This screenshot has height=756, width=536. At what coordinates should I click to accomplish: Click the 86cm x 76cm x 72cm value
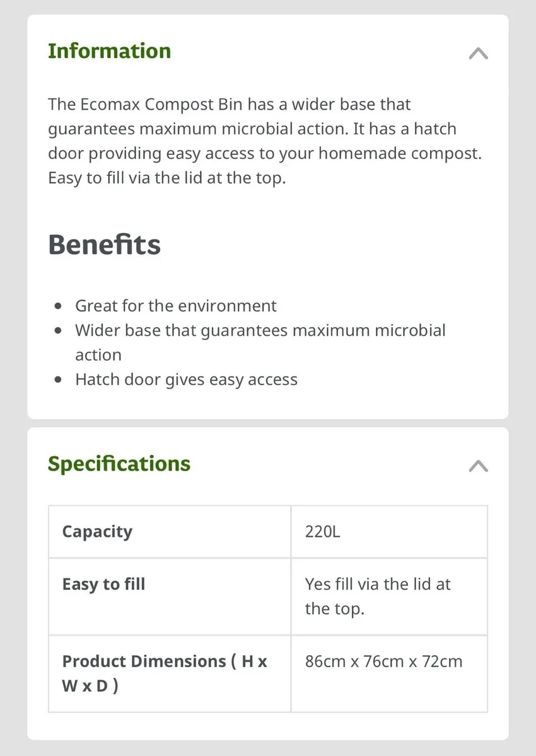pos(384,661)
